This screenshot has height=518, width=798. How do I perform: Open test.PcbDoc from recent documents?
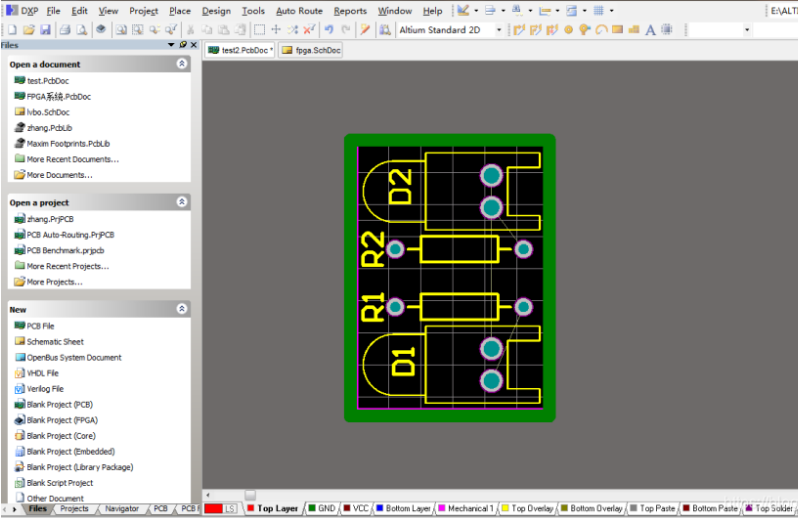pos(48,80)
